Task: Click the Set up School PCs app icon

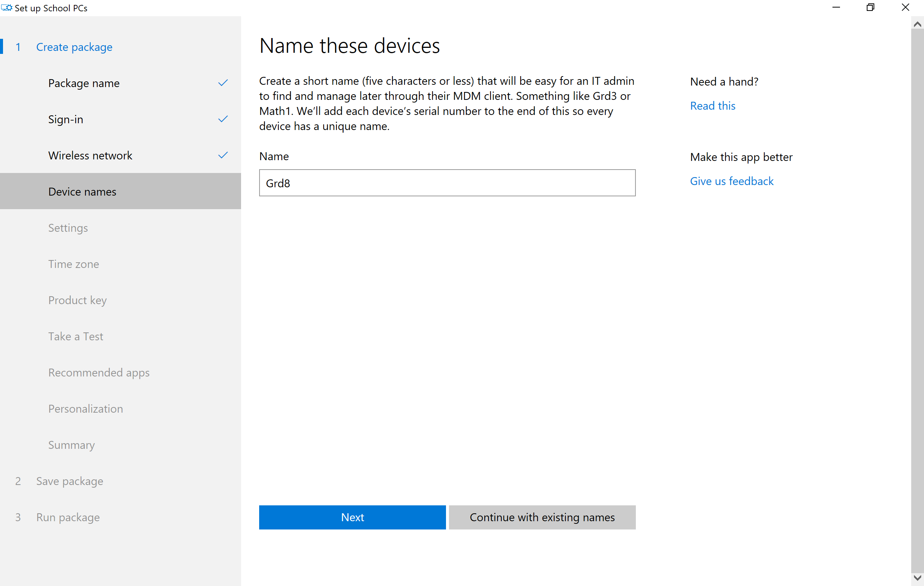Action: tap(6, 8)
